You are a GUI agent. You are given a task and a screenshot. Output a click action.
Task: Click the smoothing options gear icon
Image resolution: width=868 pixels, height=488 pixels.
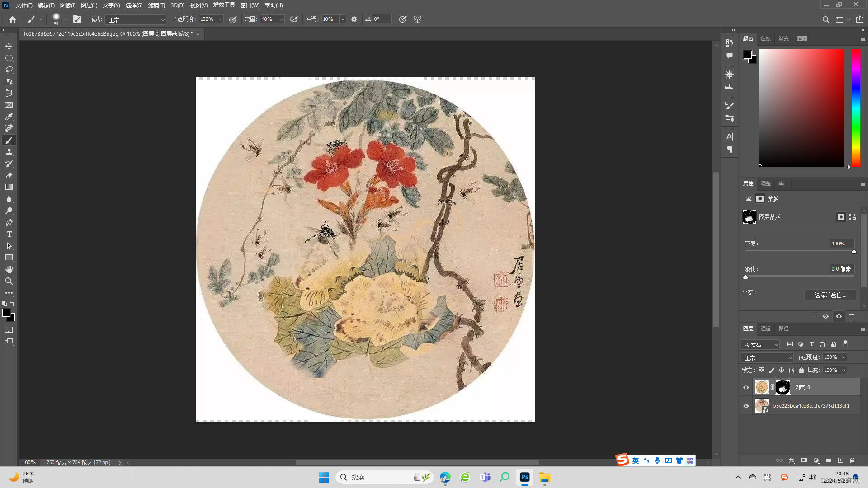click(354, 19)
